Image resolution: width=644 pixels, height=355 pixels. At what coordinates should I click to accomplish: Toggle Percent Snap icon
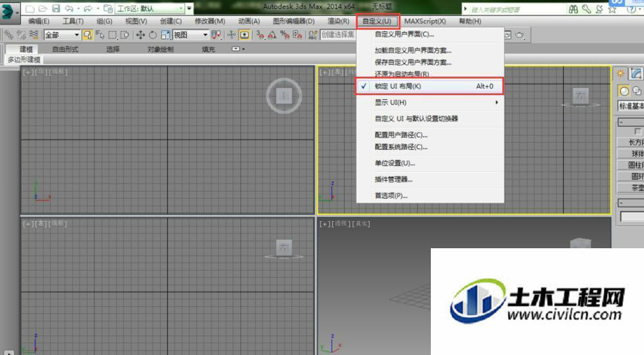[285, 35]
